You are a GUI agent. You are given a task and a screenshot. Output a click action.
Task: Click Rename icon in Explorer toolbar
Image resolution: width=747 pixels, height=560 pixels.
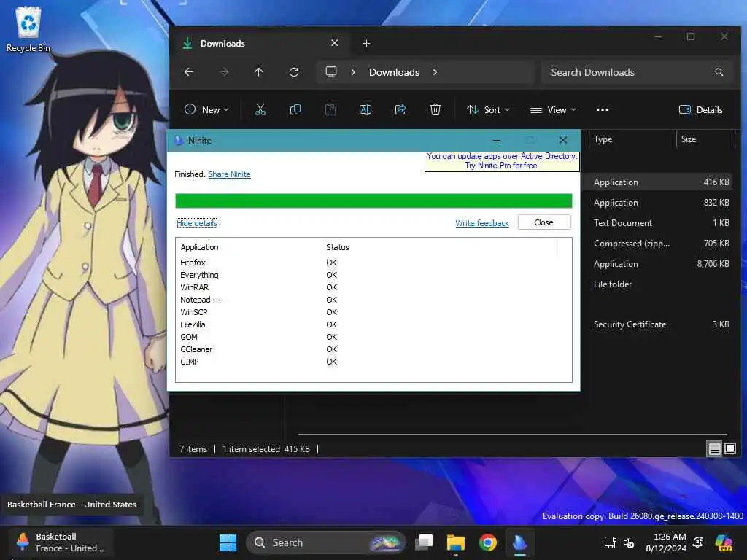[x=365, y=109]
